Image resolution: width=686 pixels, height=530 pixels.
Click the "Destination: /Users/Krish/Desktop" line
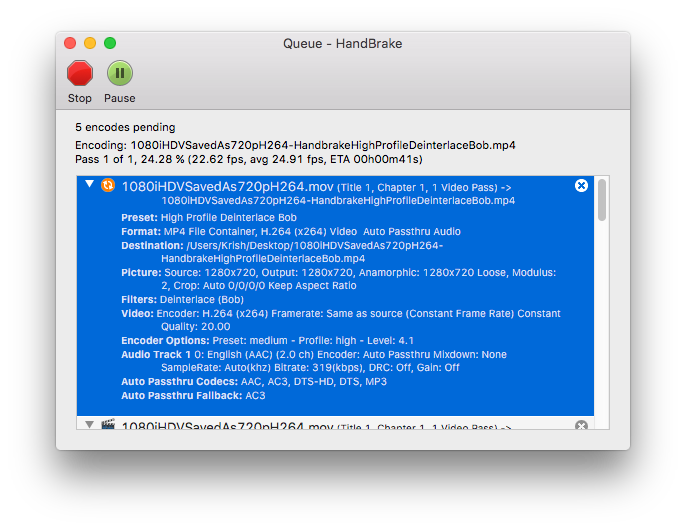282,252
